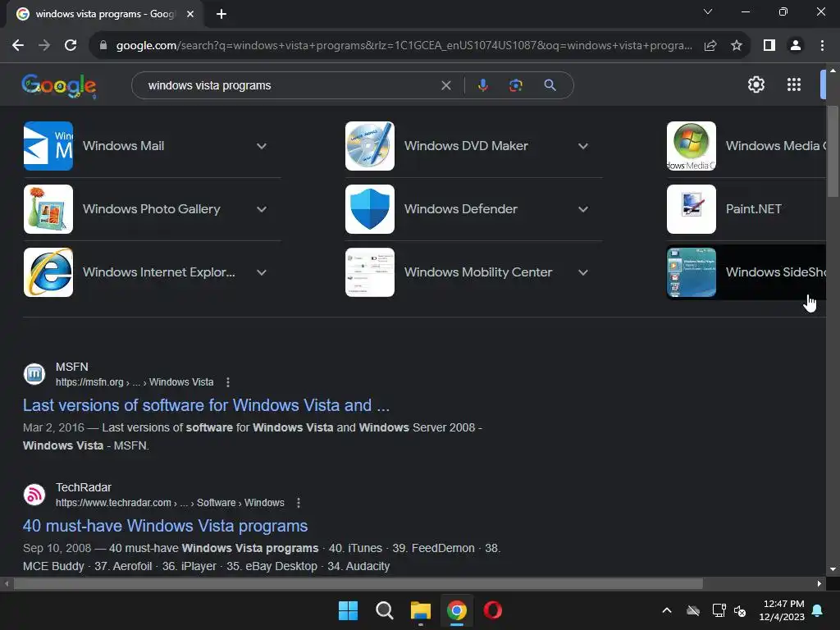The height and width of the screenshot is (630, 840).
Task: Open taskbar Search
Action: tap(384, 610)
